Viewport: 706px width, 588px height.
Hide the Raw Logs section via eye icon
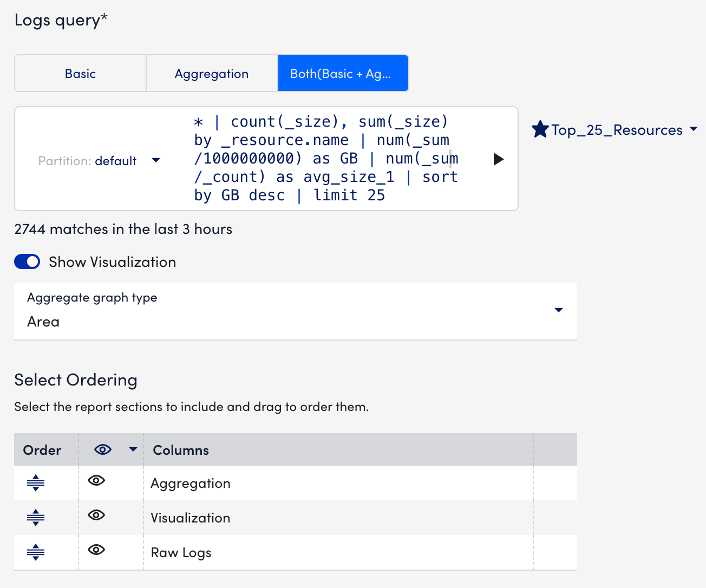click(96, 550)
